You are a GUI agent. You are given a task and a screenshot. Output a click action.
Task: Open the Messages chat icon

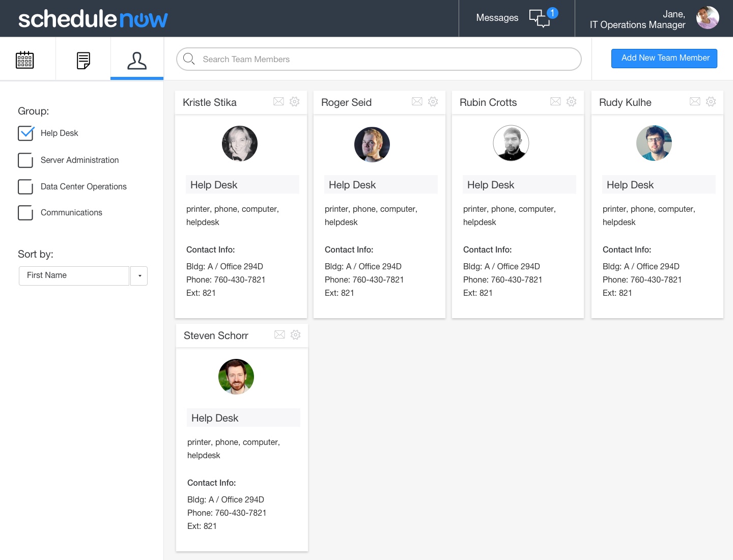(539, 18)
